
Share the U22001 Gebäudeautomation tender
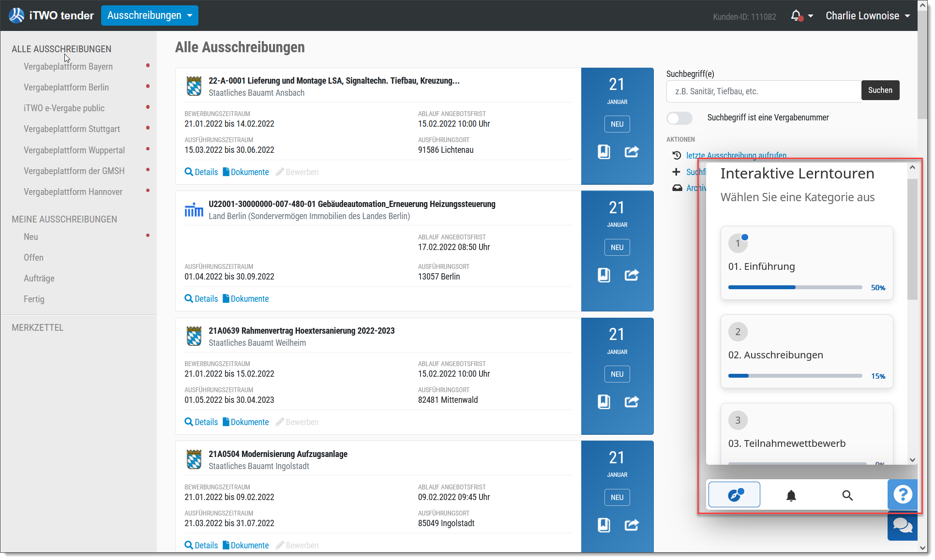coord(632,275)
